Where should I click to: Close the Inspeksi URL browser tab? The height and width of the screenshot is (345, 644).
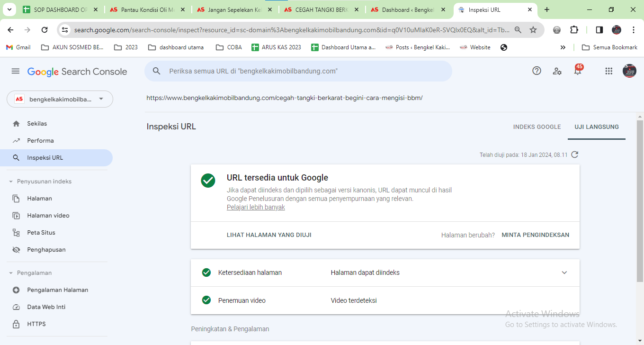click(x=529, y=9)
